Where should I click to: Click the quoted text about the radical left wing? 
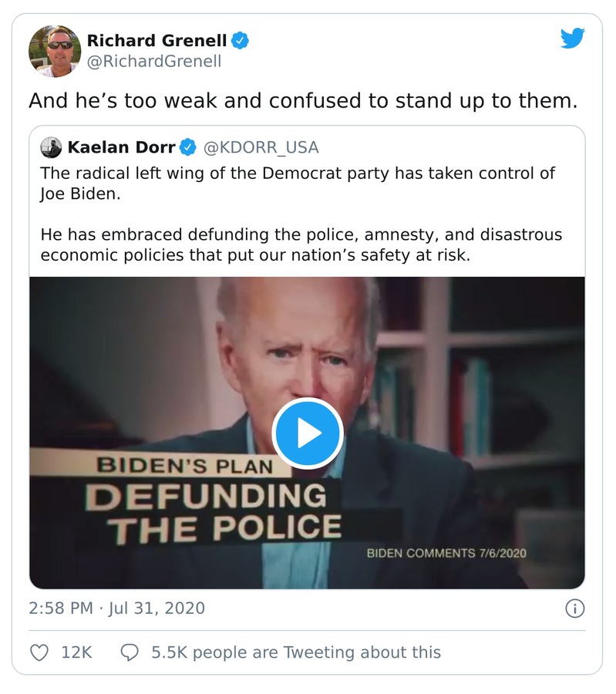[x=297, y=183]
